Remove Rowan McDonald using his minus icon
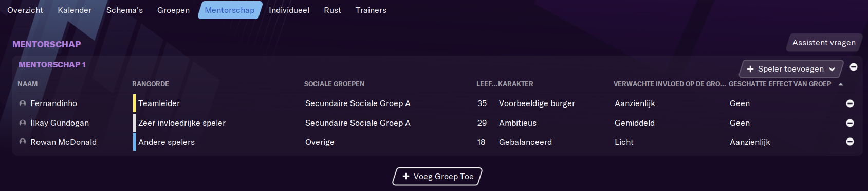Viewport: 868px width, 191px height. 850,142
